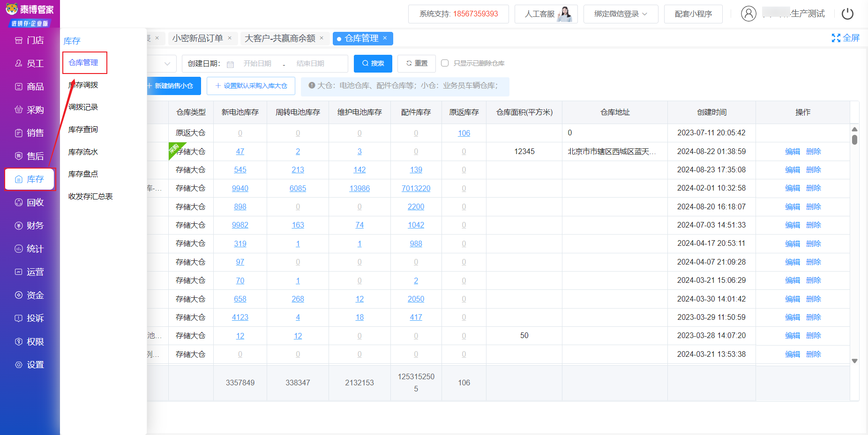868x435 pixels.
Task: Open the 采购 sidebar section
Action: coord(30,110)
